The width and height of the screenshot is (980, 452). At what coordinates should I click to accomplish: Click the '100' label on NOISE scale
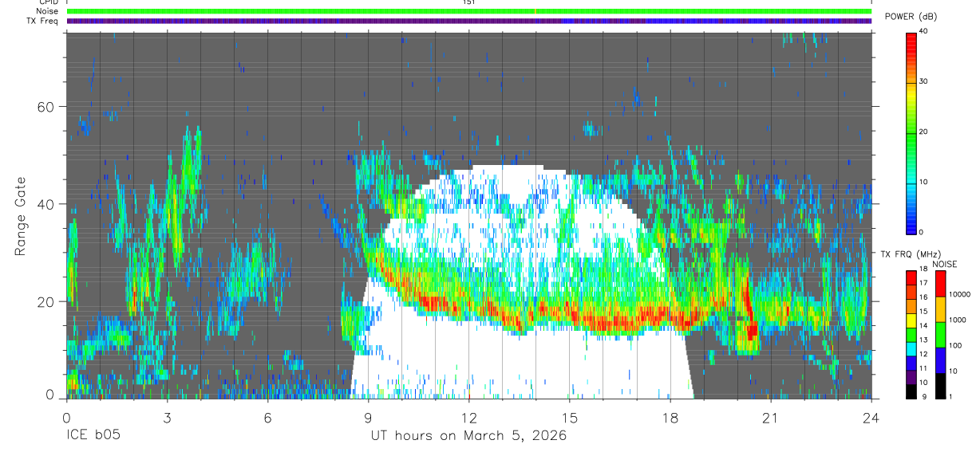[x=956, y=345]
